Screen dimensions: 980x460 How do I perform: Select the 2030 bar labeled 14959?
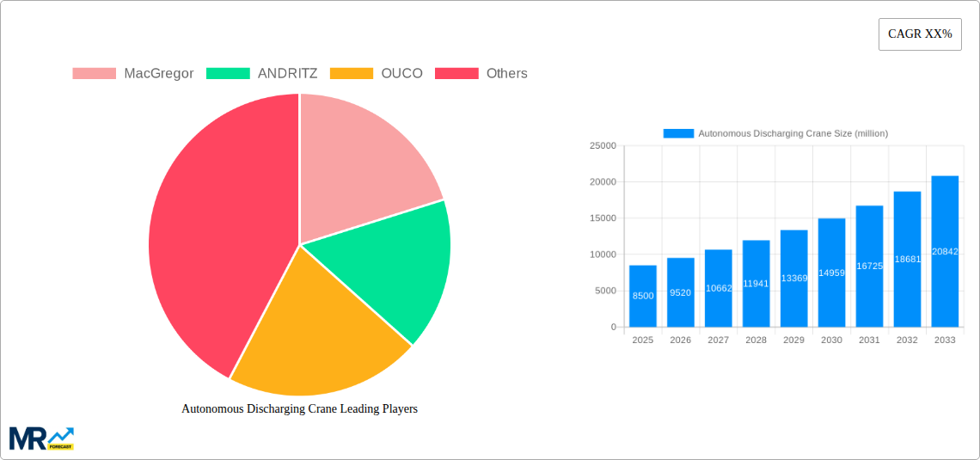(832, 273)
